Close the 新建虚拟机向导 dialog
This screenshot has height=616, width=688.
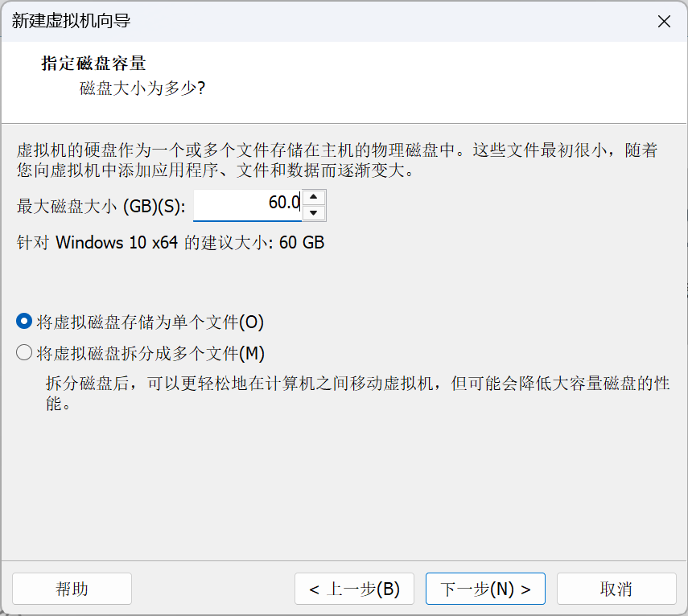pyautogui.click(x=664, y=21)
